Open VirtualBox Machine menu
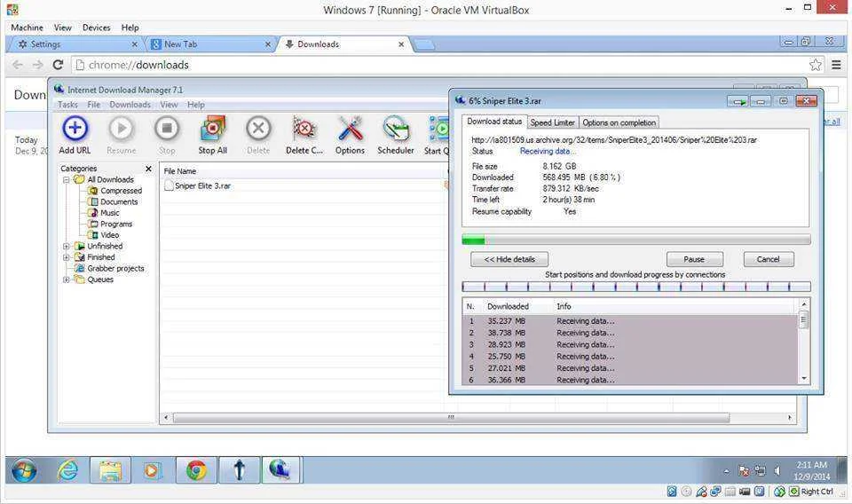The width and height of the screenshot is (852, 504). click(x=27, y=28)
